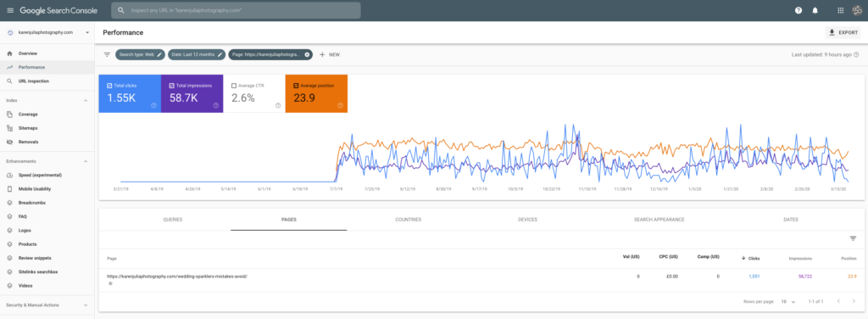Click the table filter rows icon
This screenshot has height=319, width=868.
853,238
